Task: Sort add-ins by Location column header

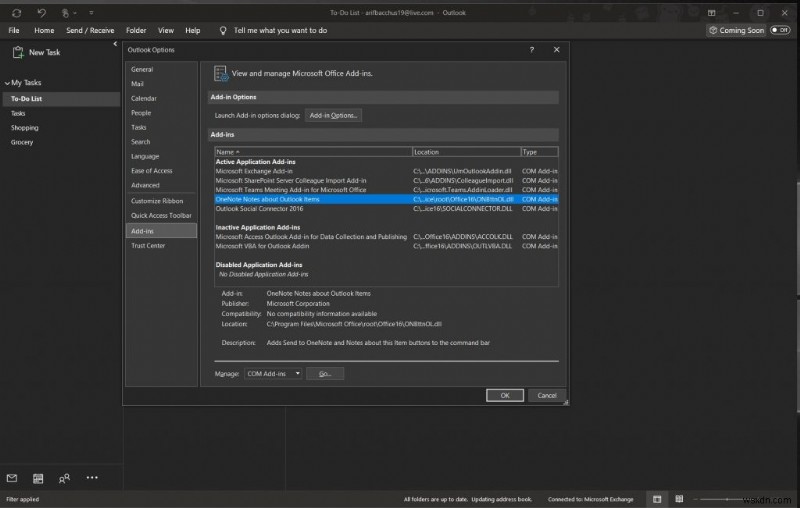Action: pyautogui.click(x=465, y=152)
